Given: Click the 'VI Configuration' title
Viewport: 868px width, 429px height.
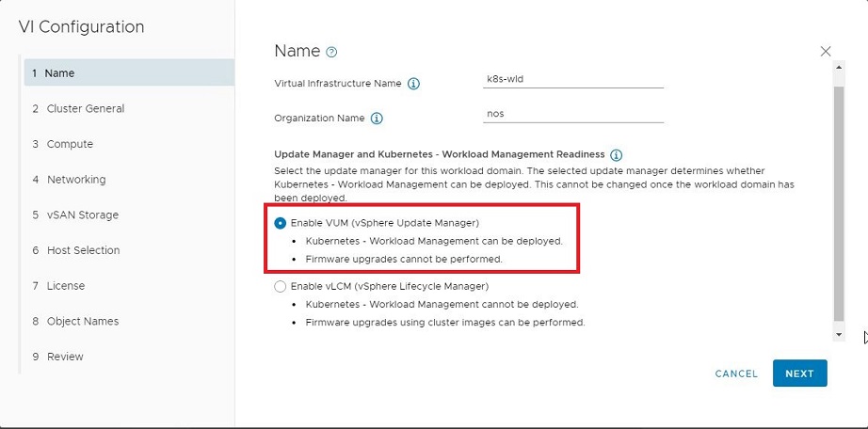Looking at the screenshot, I should point(81,26).
